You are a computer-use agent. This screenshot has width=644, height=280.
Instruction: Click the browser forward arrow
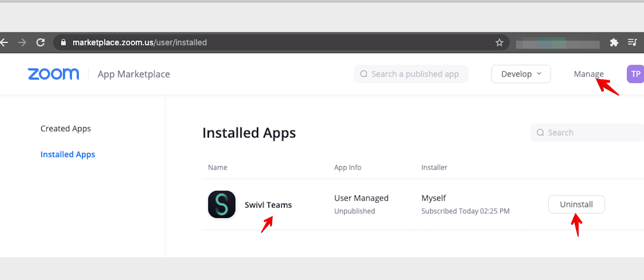tap(22, 42)
